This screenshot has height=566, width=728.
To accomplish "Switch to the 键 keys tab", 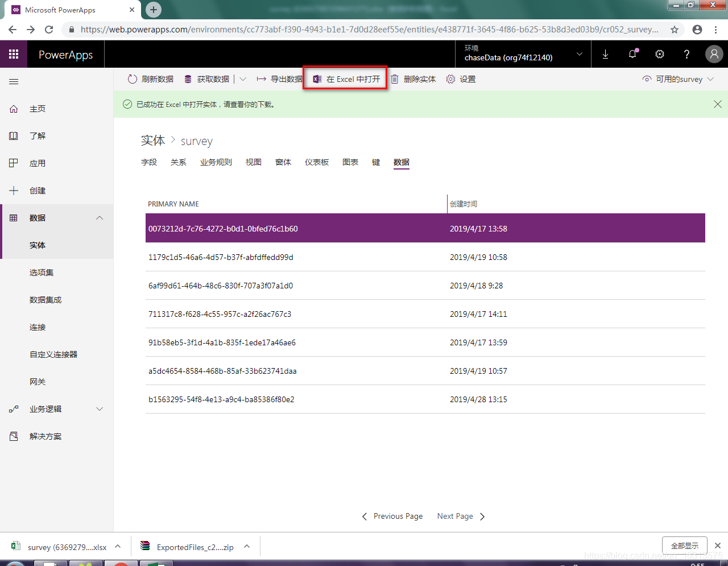I will (x=376, y=162).
